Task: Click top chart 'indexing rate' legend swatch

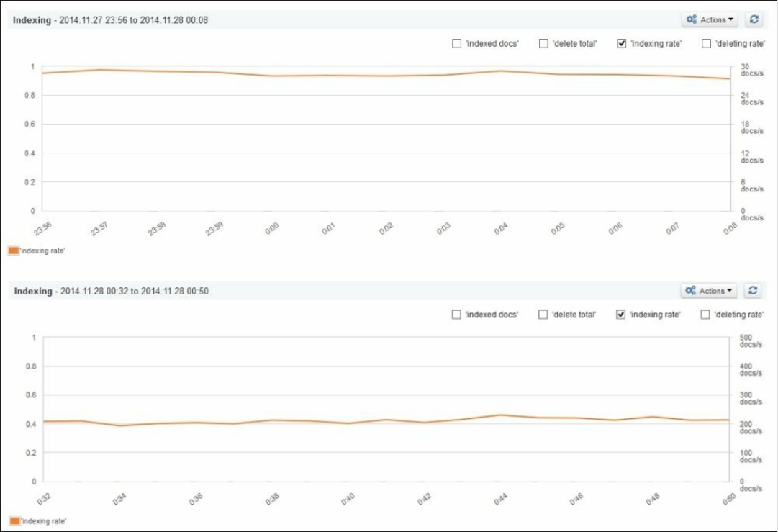Action: (14, 251)
